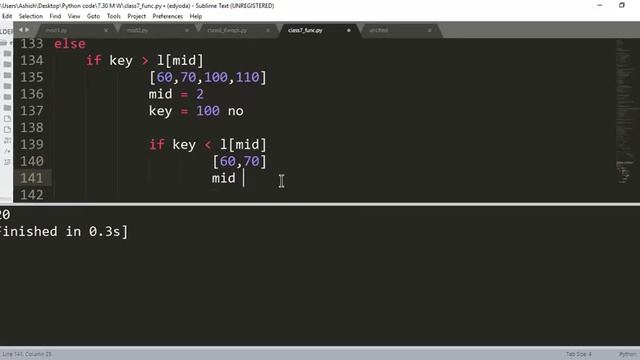Minimize the Sublime Text window

(x=600, y=5)
